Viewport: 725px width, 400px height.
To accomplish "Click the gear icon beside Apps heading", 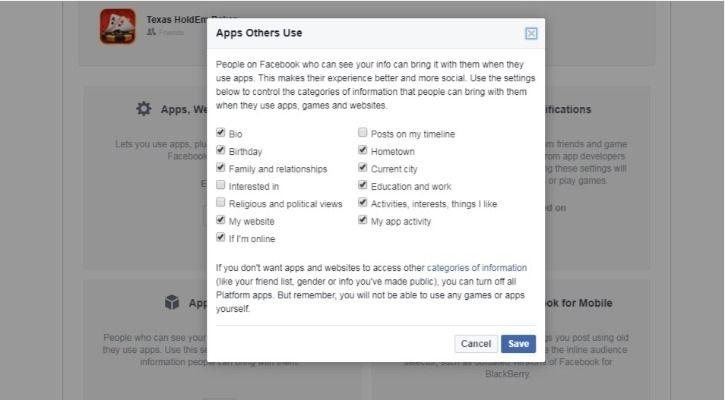I will tap(144, 109).
